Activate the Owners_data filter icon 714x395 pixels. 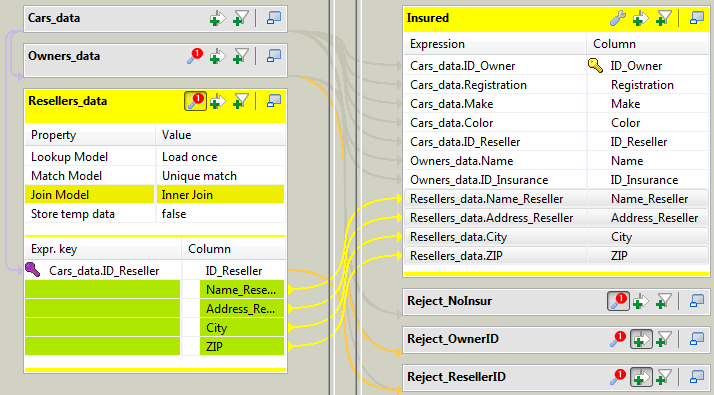(240, 56)
